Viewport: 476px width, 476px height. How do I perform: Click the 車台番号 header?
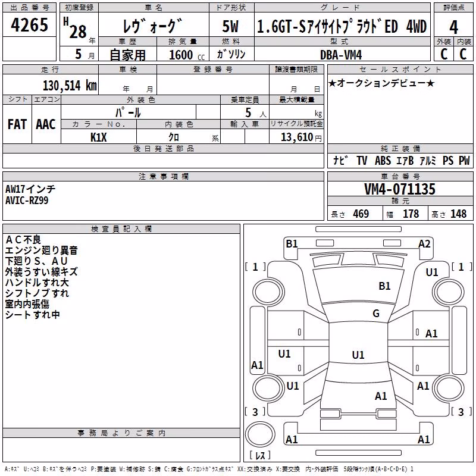coord(400,176)
